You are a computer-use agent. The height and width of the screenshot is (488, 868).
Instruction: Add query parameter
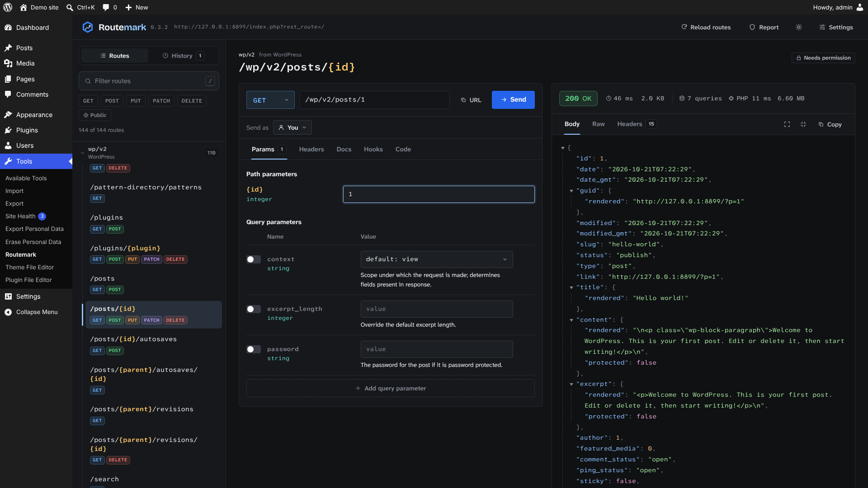pos(391,389)
